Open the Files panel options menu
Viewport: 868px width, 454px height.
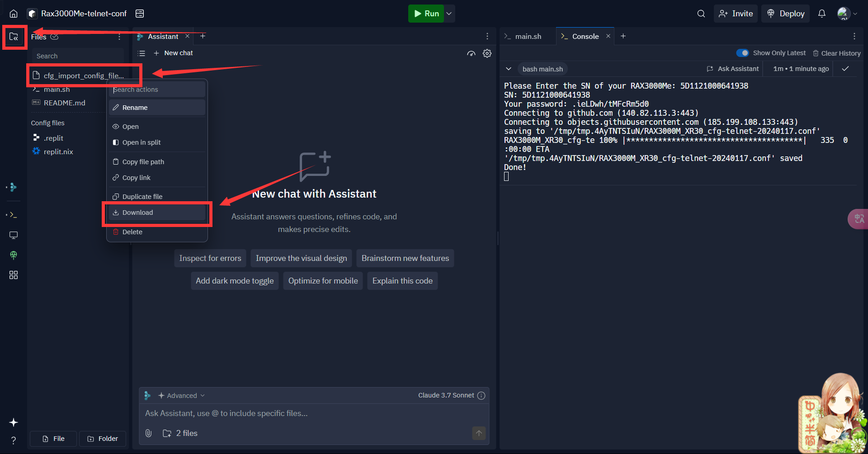(x=119, y=37)
